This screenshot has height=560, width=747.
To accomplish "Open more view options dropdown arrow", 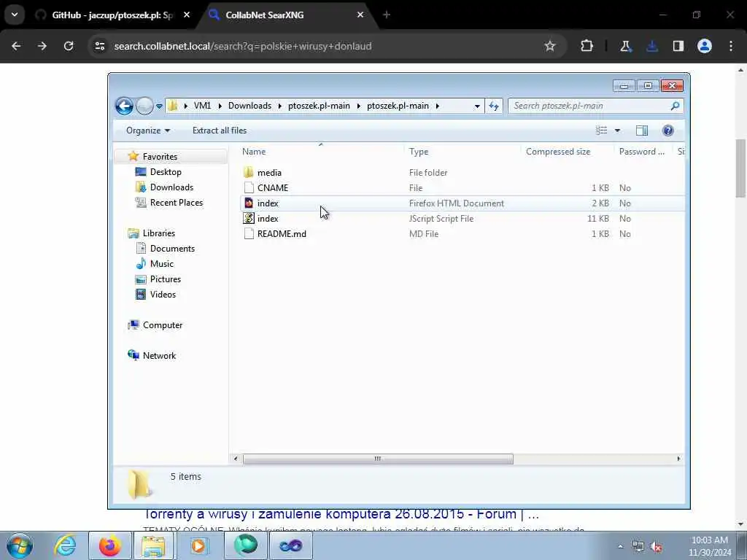I will point(617,131).
